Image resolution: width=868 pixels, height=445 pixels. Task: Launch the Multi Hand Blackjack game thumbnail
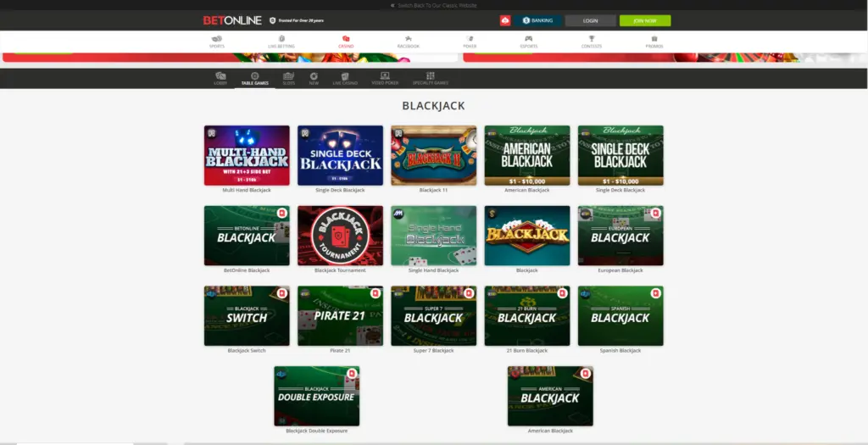[x=247, y=155]
